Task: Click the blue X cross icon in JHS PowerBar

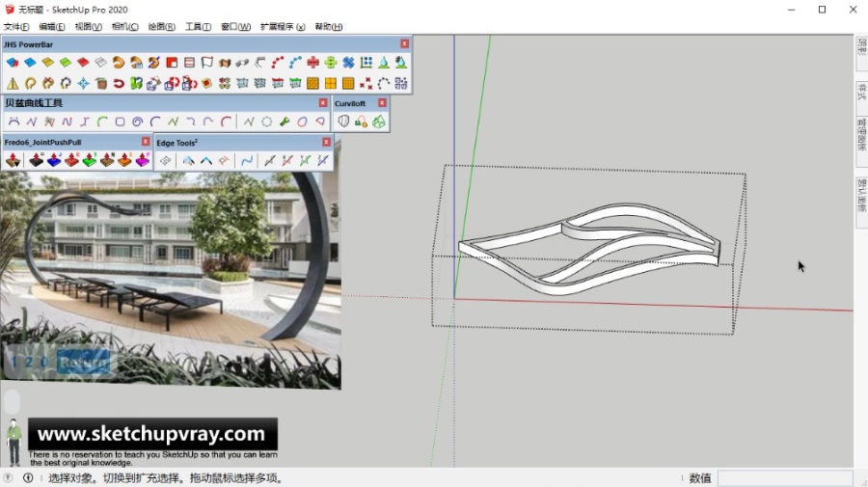Action: 349,63
